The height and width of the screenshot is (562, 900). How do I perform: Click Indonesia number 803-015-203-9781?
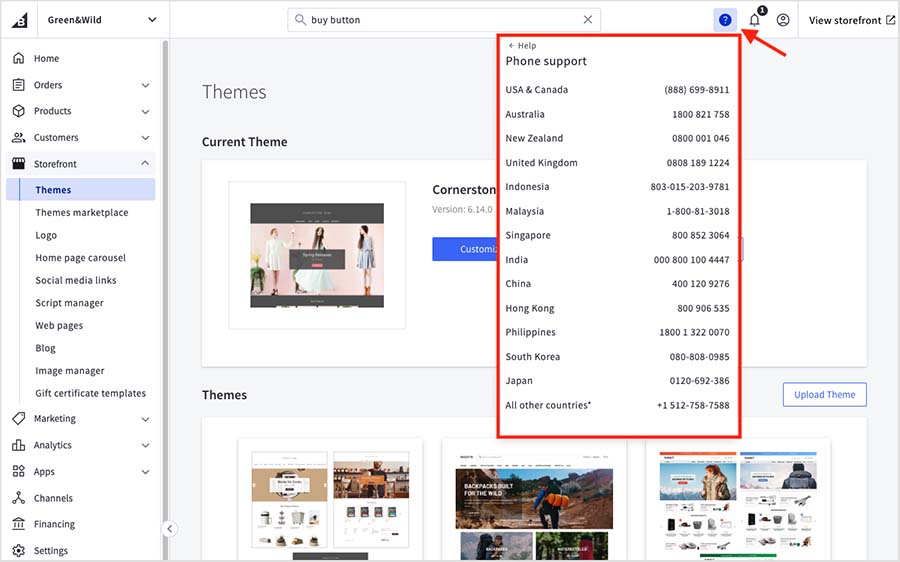(689, 187)
